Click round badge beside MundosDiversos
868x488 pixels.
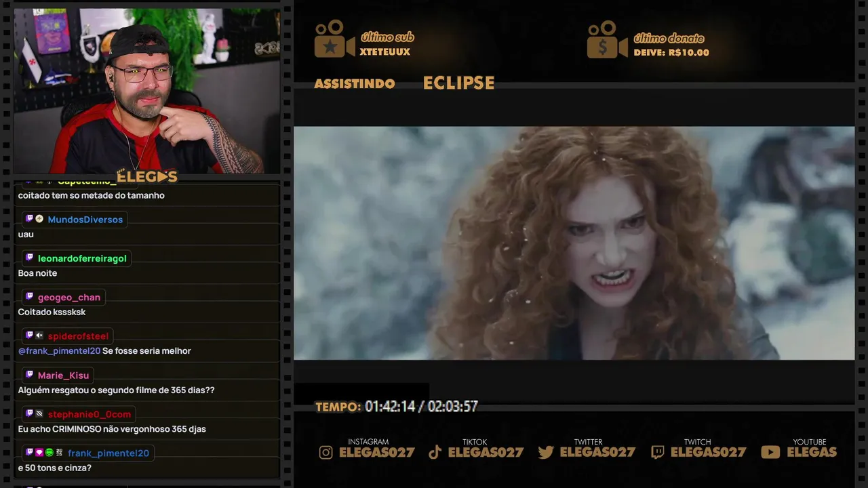coord(39,219)
